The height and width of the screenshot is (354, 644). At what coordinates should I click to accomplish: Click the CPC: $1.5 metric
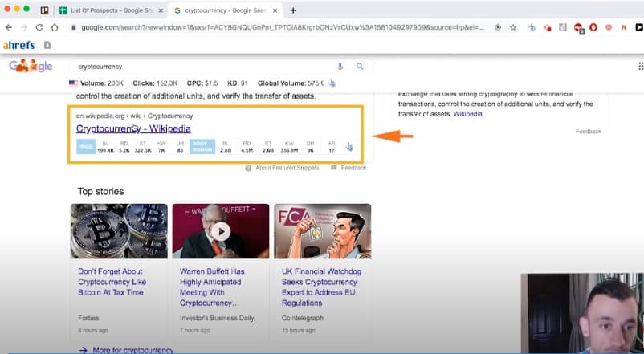tap(202, 83)
